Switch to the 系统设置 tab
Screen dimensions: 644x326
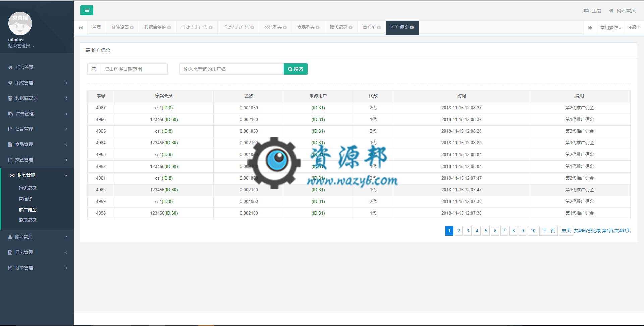pyautogui.click(x=120, y=27)
